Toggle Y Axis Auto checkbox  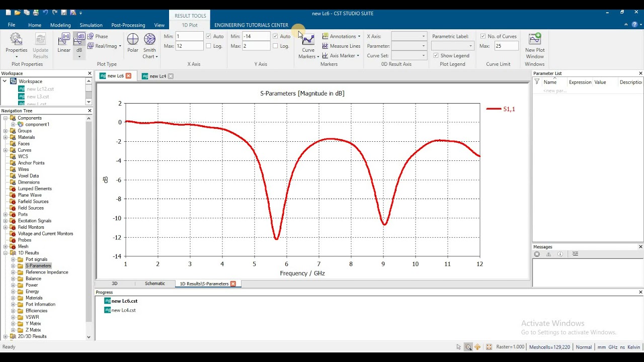(275, 36)
